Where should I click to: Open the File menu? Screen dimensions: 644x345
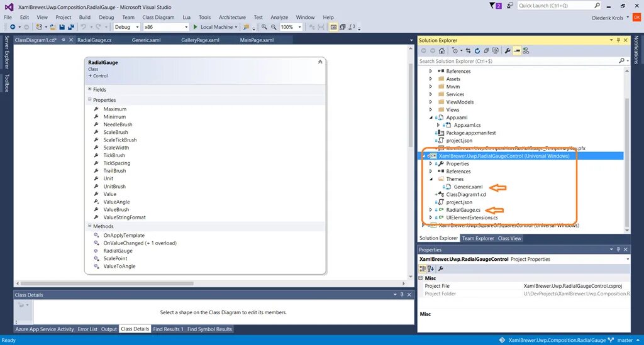click(x=8, y=17)
